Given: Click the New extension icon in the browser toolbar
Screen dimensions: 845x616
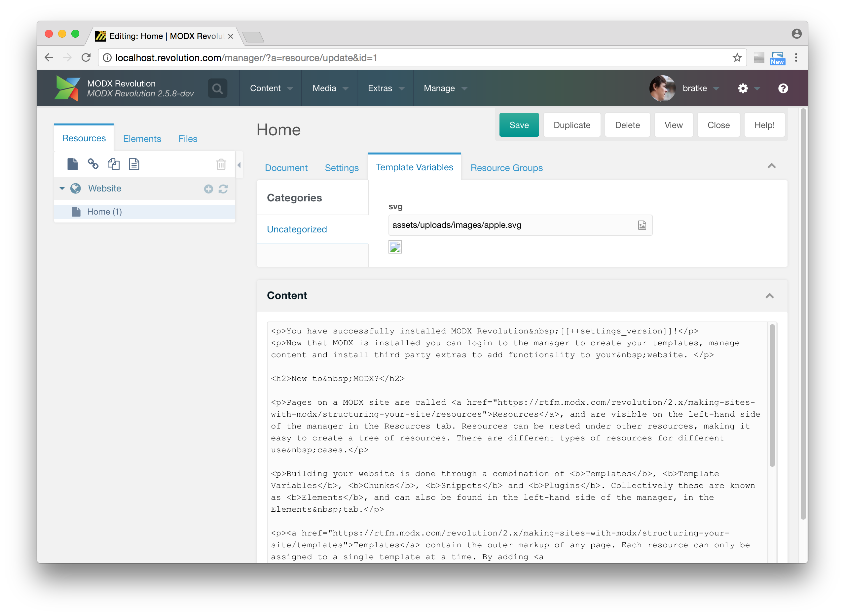Looking at the screenshot, I should [x=777, y=58].
